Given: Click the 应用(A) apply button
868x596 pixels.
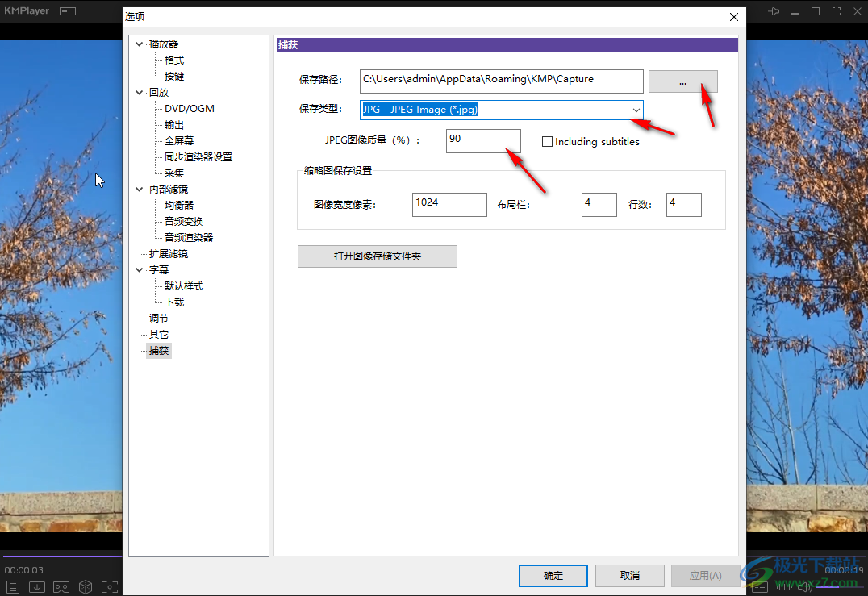Looking at the screenshot, I should (x=705, y=576).
